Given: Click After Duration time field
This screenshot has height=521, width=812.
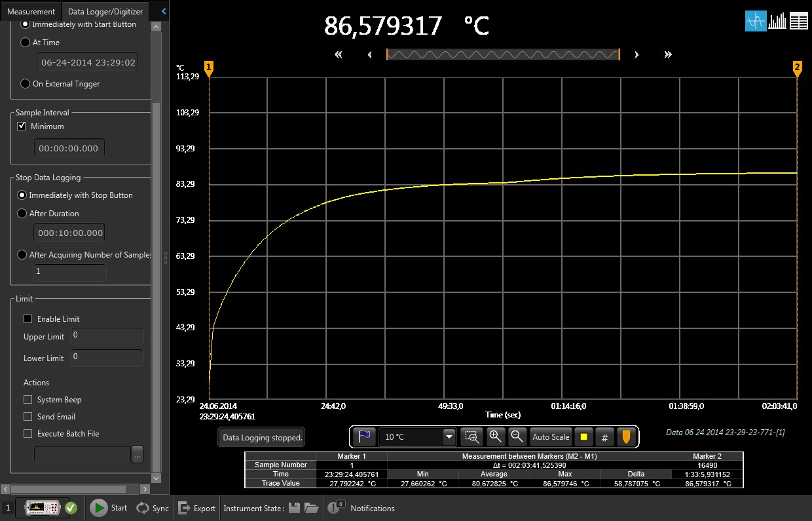Looking at the screenshot, I should [69, 233].
